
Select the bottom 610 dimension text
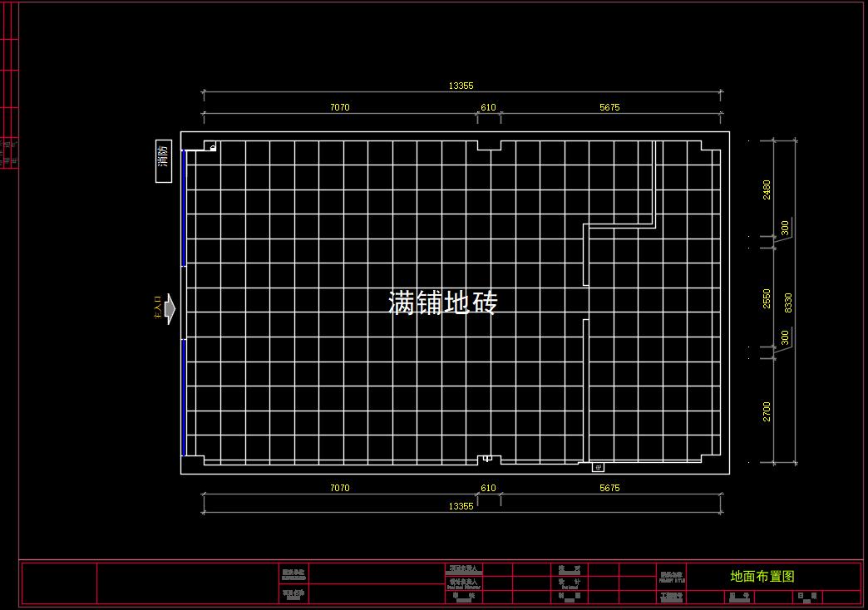pyautogui.click(x=488, y=489)
